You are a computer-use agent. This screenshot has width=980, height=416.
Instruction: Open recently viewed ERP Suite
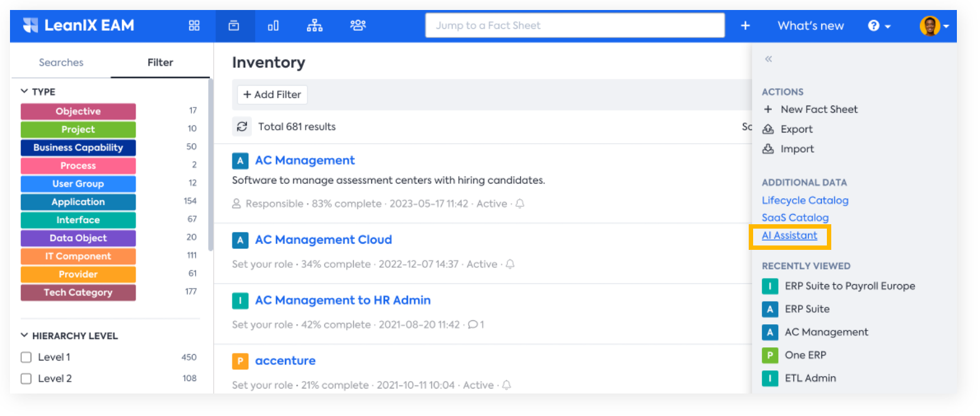(x=807, y=309)
